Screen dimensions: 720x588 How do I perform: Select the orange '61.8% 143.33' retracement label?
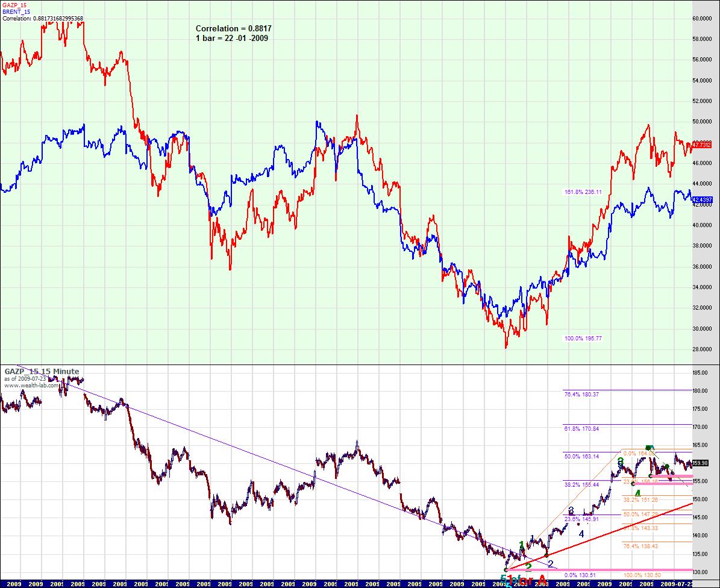pyautogui.click(x=640, y=528)
